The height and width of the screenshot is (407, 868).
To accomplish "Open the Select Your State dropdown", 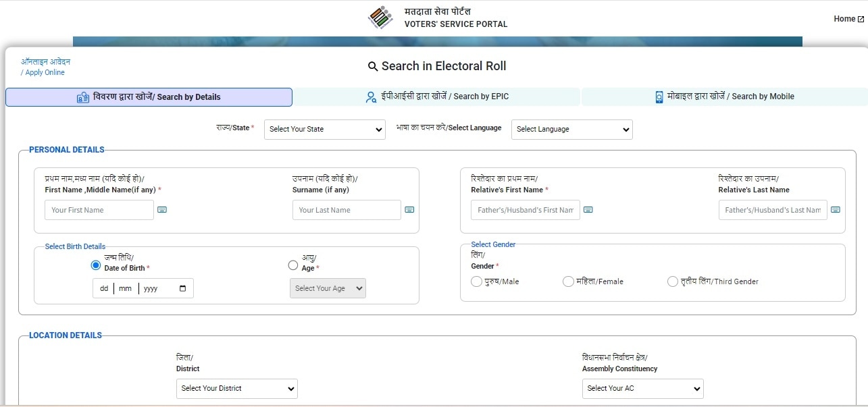I will [x=324, y=130].
